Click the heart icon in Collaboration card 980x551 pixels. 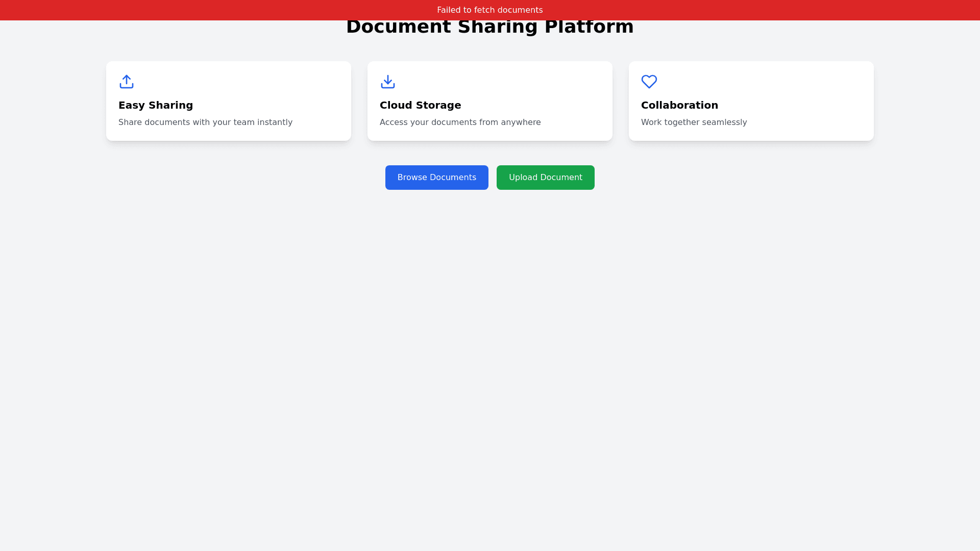(x=649, y=82)
